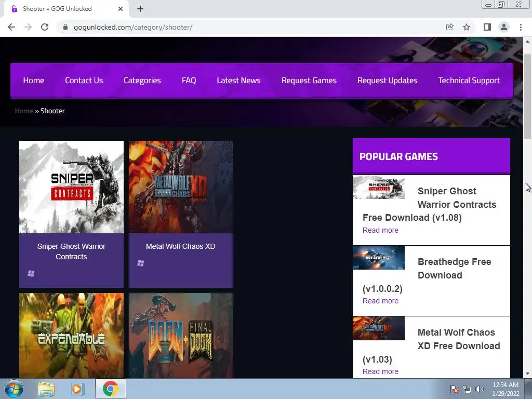Open the Windows Start button

coord(14,389)
